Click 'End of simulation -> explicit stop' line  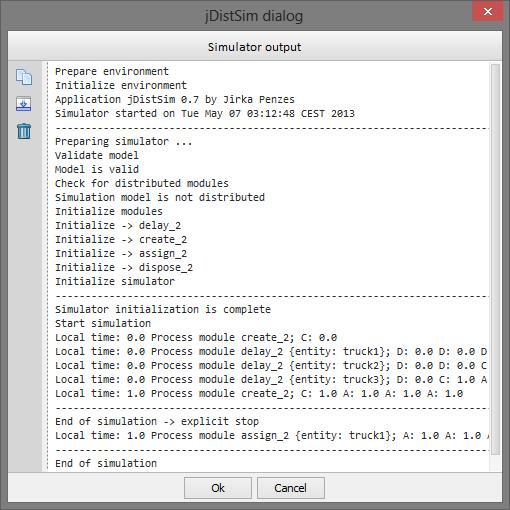(157, 421)
